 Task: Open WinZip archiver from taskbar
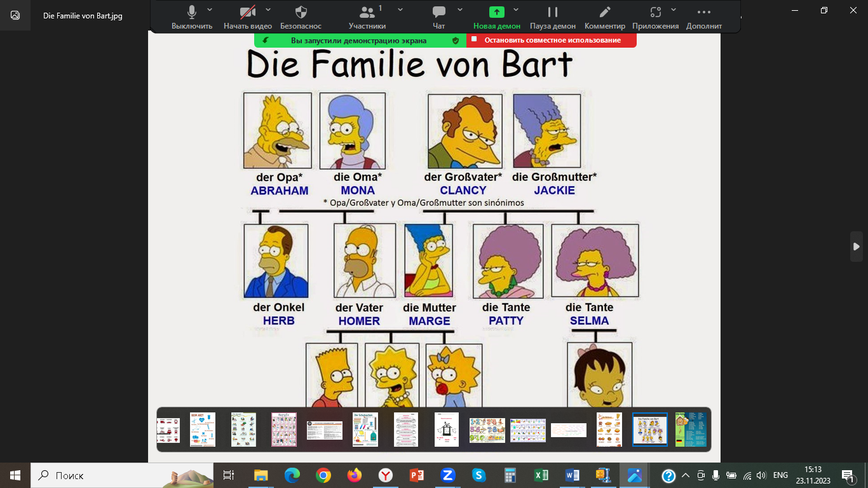[603, 475]
